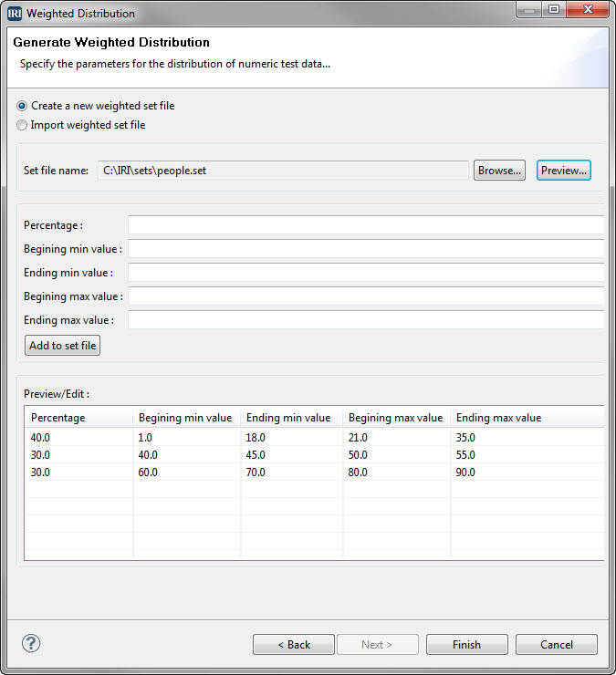Click the Add to set file button
616x675 pixels.
click(62, 346)
